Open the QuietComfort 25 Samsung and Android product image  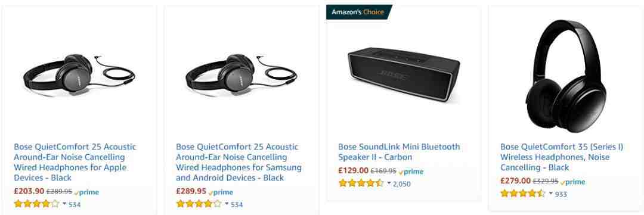click(x=241, y=75)
